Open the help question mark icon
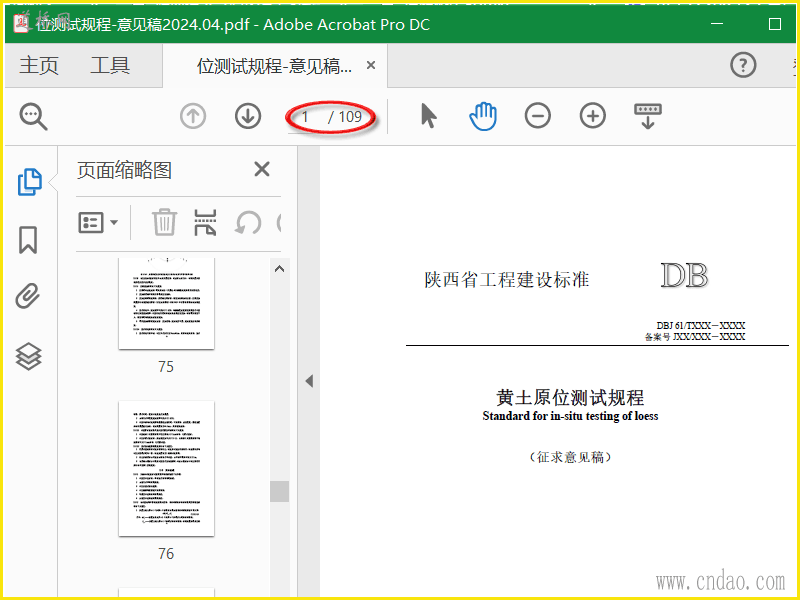800x600 pixels. [x=743, y=65]
